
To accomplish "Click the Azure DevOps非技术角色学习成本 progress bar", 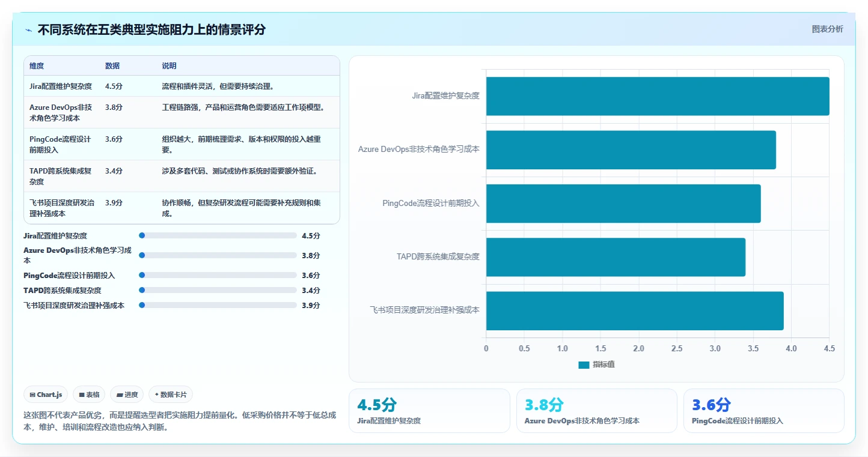I will click(218, 255).
